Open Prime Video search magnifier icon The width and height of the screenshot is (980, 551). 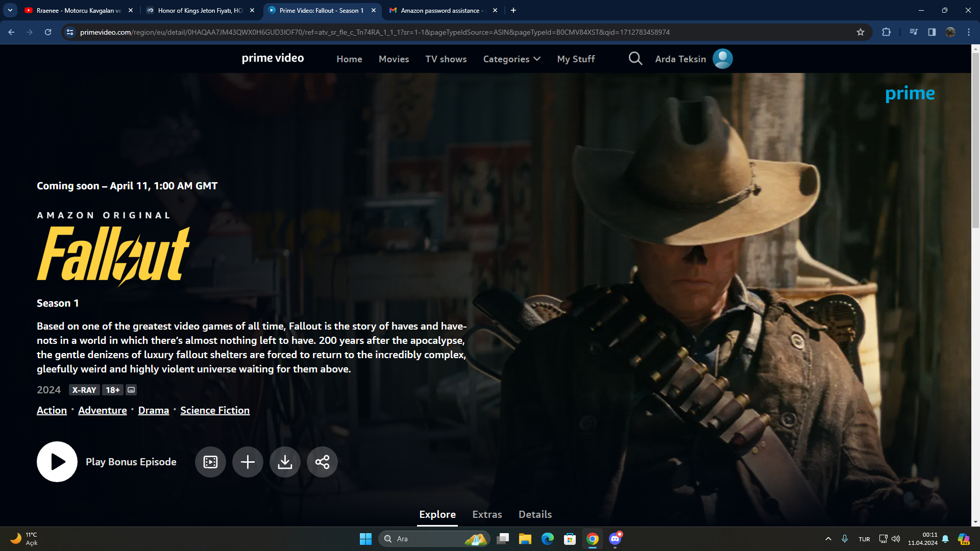(x=635, y=59)
